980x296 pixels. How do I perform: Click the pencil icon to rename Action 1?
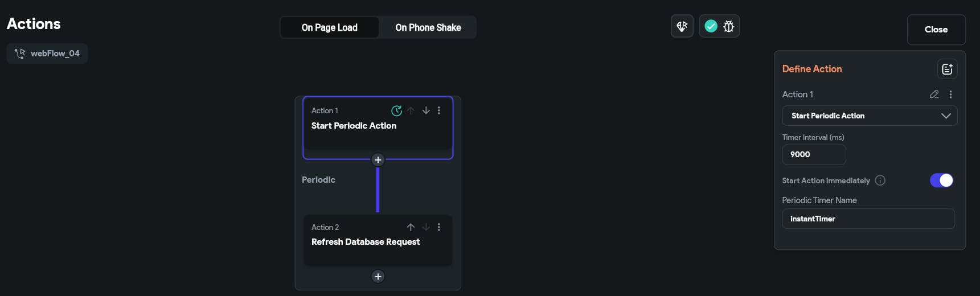coord(934,94)
